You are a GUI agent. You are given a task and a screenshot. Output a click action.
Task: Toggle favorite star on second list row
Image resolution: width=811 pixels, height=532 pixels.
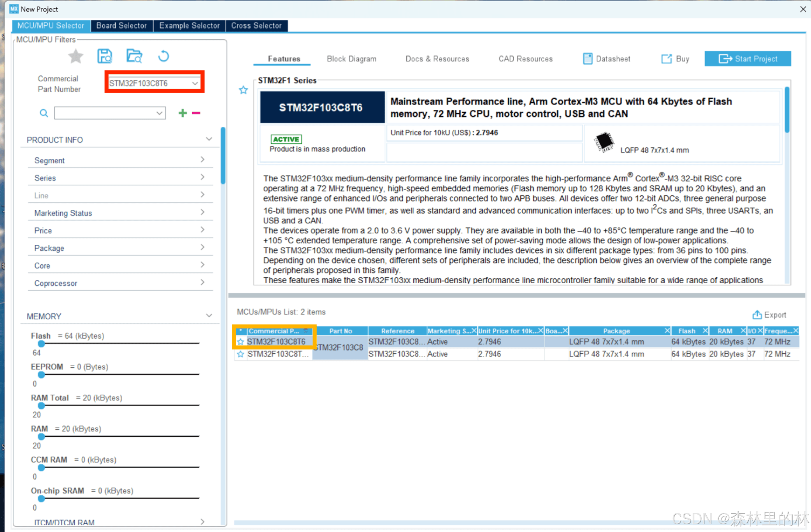pyautogui.click(x=240, y=354)
